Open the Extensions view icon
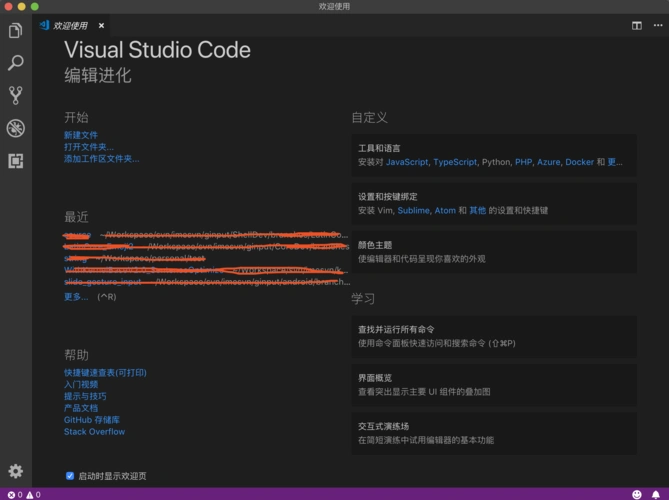Viewport: 669px width, 500px height. tap(15, 161)
